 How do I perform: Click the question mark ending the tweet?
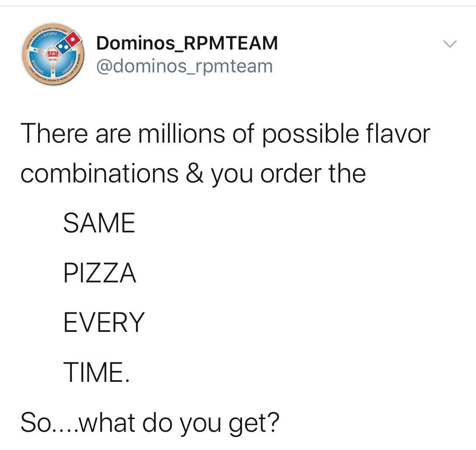coord(273,421)
